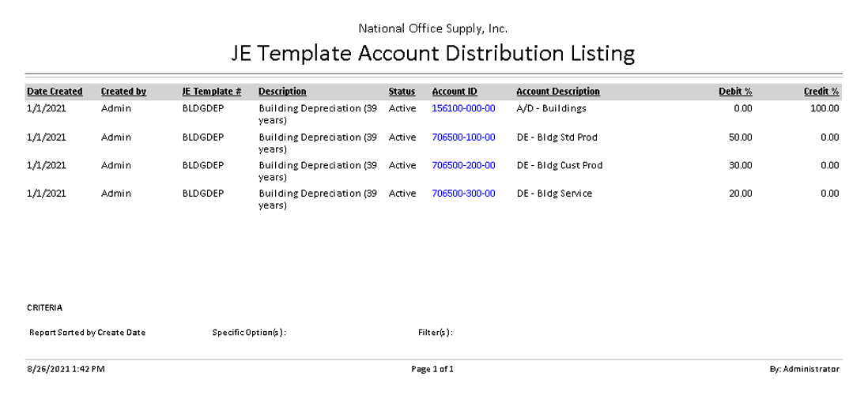Click the Account ID column header
The width and height of the screenshot is (868, 414).
point(455,92)
